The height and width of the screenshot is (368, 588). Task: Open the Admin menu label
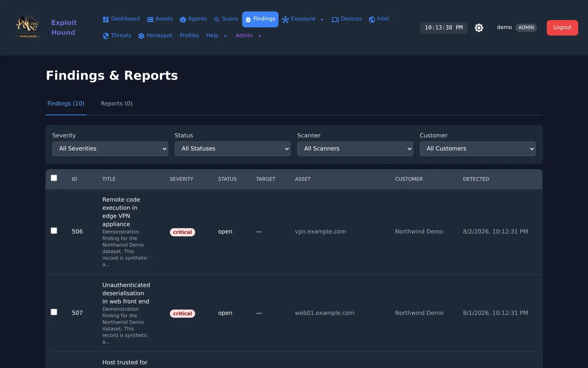pyautogui.click(x=244, y=35)
